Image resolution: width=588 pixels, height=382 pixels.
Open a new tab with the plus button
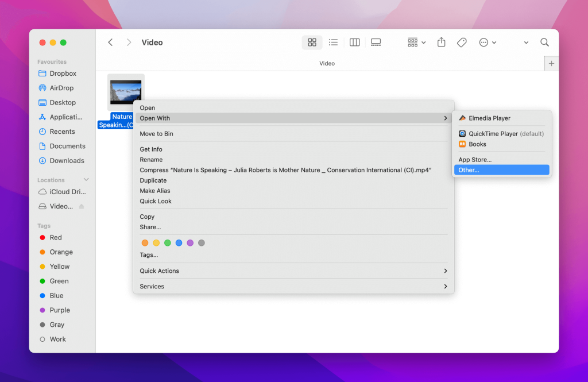[x=551, y=63]
